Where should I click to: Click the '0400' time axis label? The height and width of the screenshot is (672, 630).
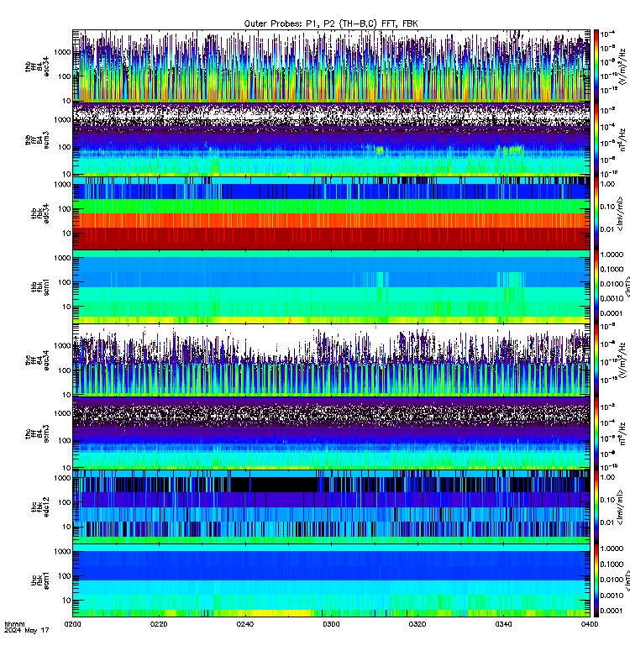tap(590, 624)
